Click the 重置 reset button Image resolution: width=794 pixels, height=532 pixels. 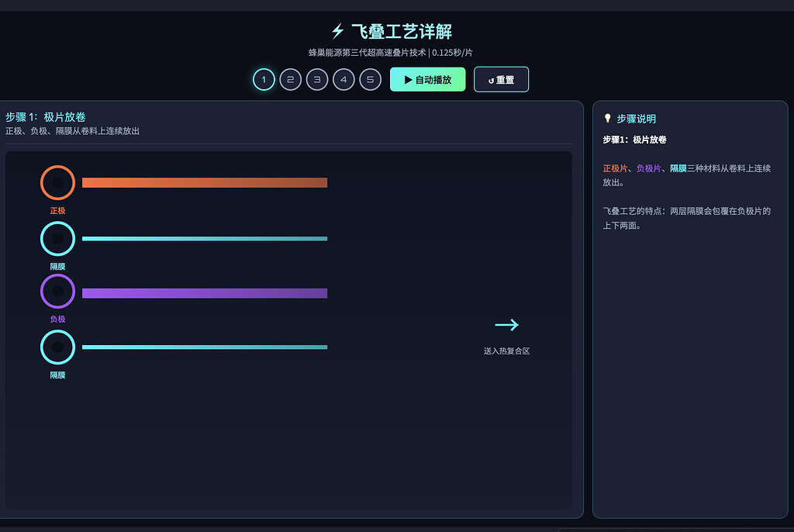[502, 80]
